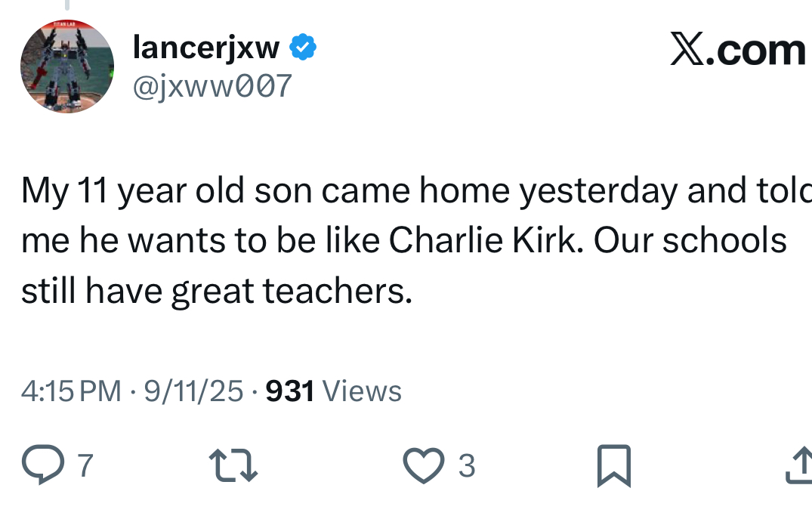Click the reply count number 7
Viewport: 812px width, 522px height.
point(85,466)
